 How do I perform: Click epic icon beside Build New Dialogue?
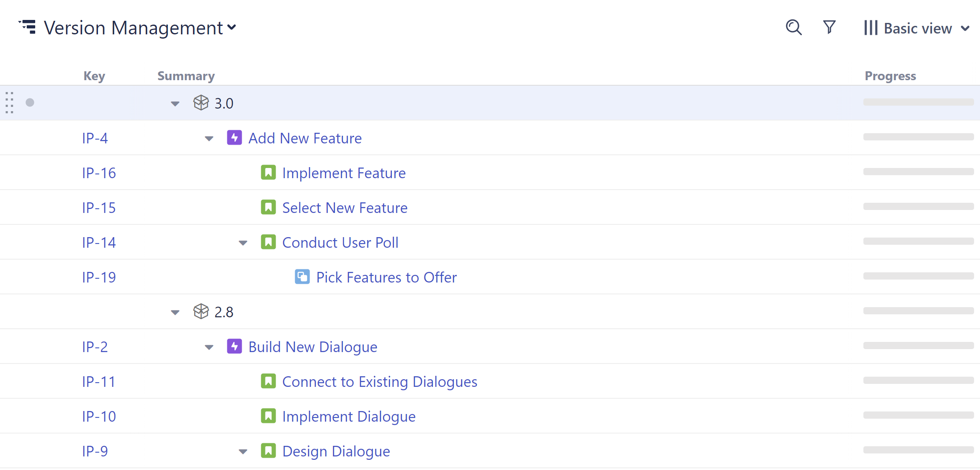[x=235, y=347]
